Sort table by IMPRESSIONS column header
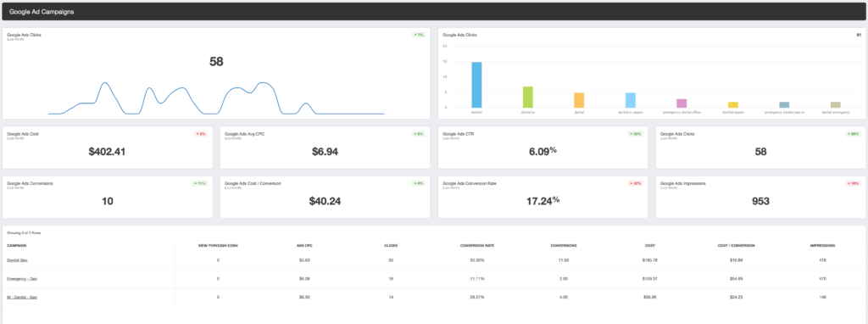 click(823, 245)
